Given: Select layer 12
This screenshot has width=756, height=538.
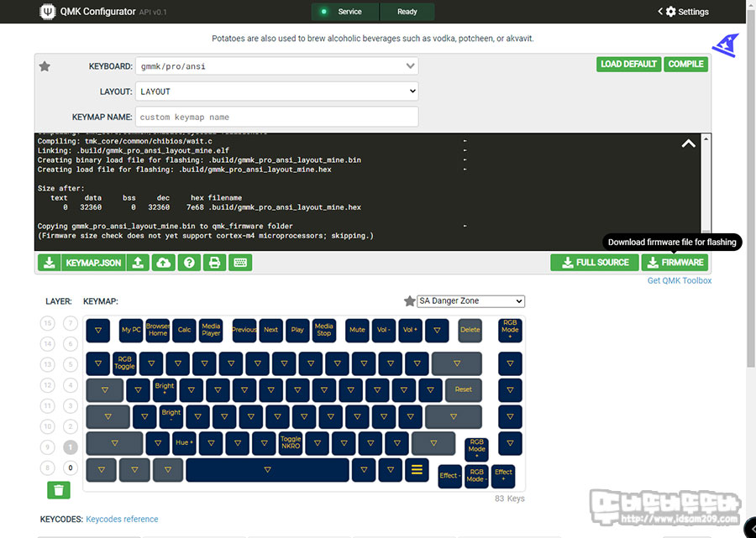Looking at the screenshot, I should pyautogui.click(x=47, y=385).
